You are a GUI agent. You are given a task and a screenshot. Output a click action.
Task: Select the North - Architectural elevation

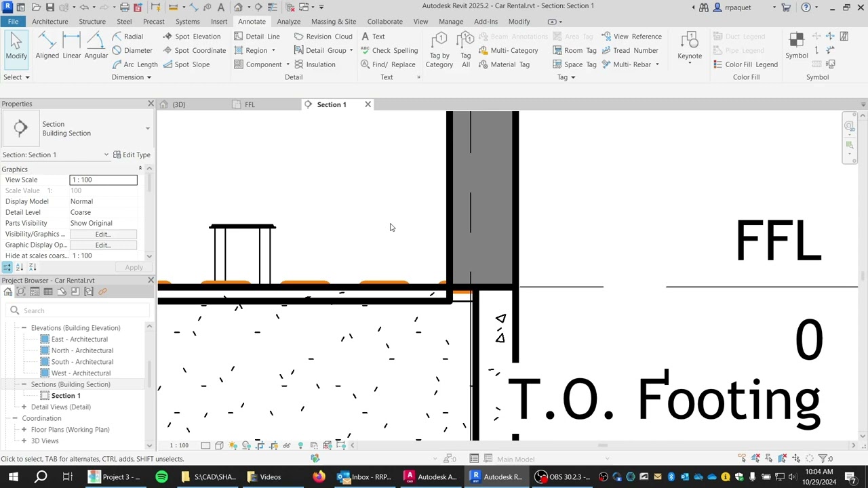[x=82, y=350]
